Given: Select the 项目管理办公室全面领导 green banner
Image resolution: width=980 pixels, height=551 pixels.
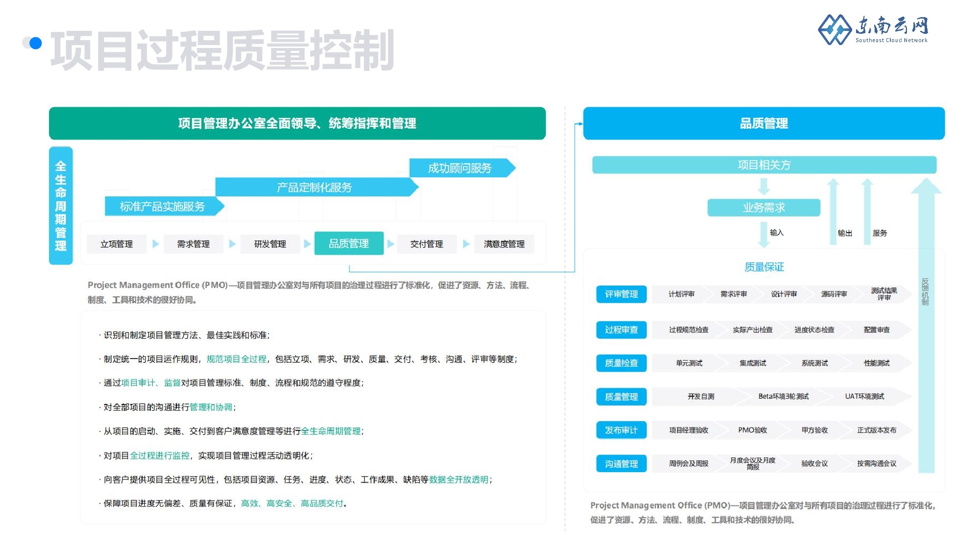Looking at the screenshot, I should 297,123.
